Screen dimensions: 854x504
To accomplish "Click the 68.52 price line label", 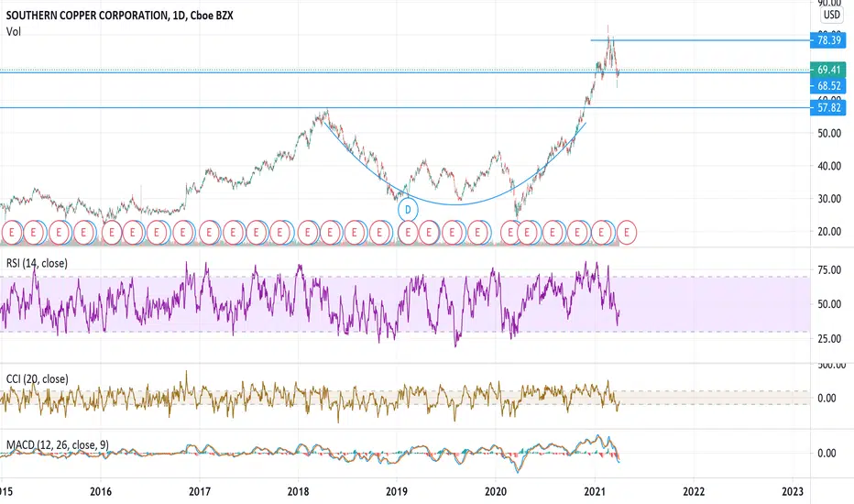I will (x=828, y=85).
